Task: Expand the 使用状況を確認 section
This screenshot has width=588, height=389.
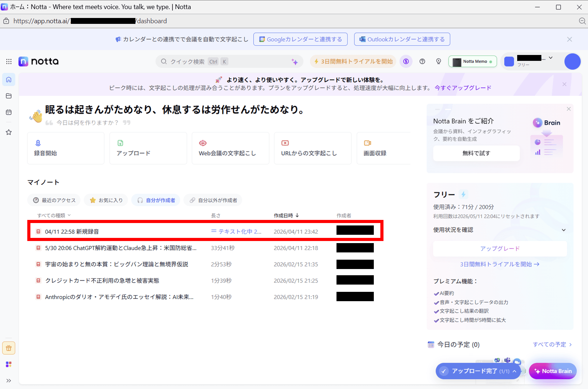Action: 563,230
